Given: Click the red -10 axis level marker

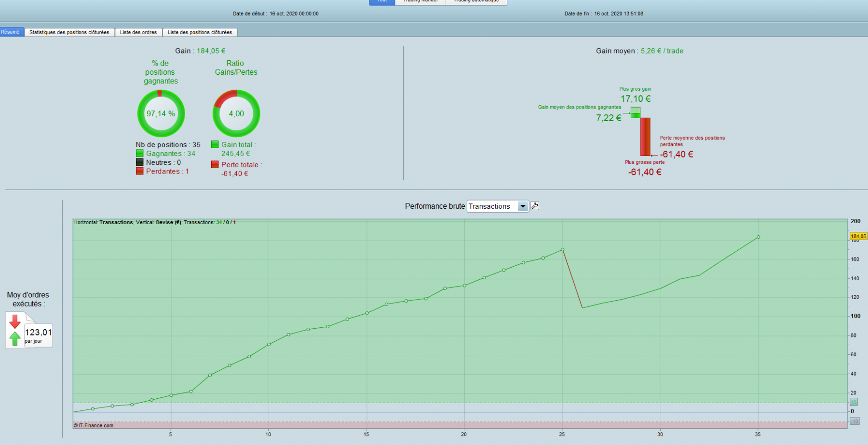Looking at the screenshot, I should (x=854, y=421).
